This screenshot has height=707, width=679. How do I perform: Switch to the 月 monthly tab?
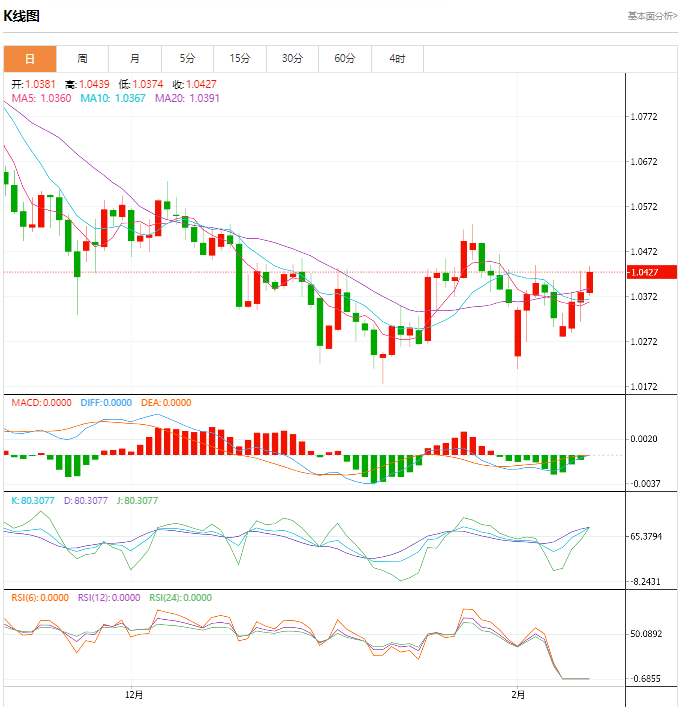[135, 59]
